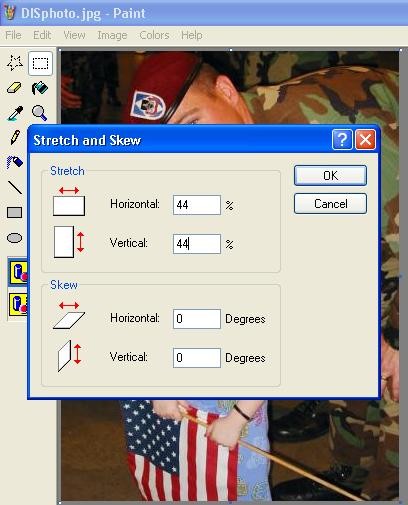Image resolution: width=408 pixels, height=505 pixels.
Task: Select the Magnifier tool
Action: (x=39, y=113)
